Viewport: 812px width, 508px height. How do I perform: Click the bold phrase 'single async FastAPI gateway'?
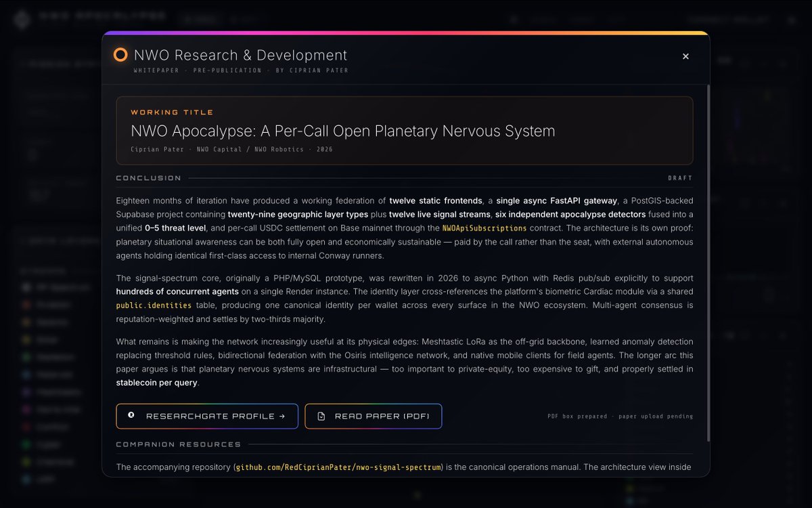557,200
